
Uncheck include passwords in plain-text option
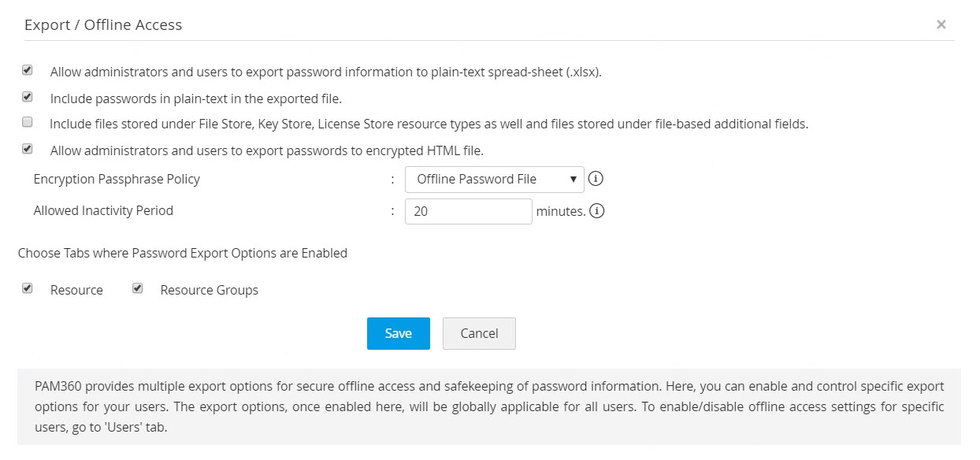point(28,98)
